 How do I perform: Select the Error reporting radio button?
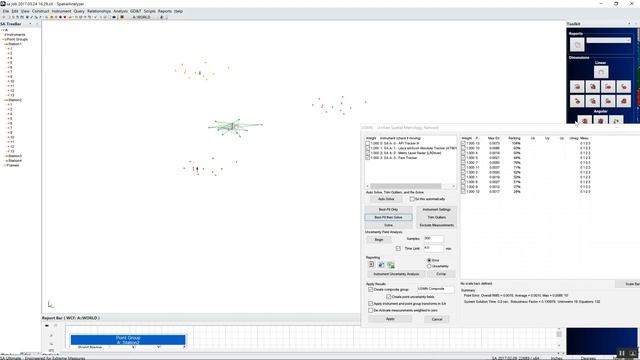(429, 260)
